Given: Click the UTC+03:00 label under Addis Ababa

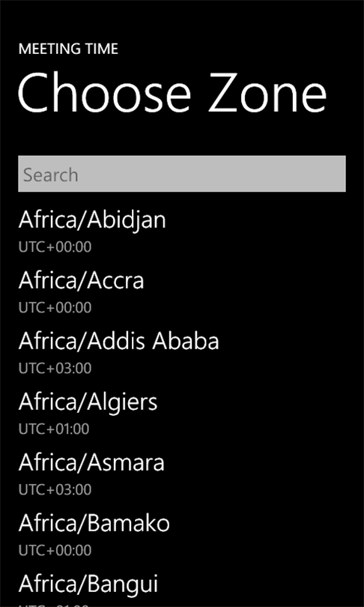Looking at the screenshot, I should (55, 369).
